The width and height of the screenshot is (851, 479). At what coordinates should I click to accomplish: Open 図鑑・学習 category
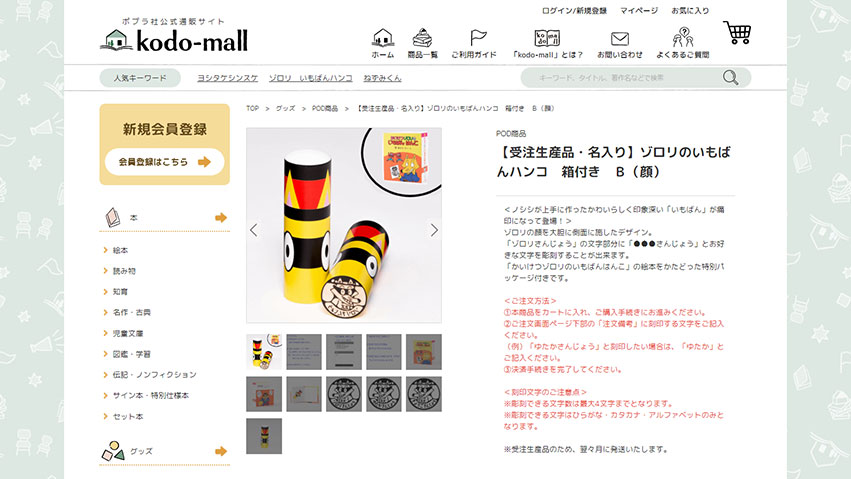(131, 354)
